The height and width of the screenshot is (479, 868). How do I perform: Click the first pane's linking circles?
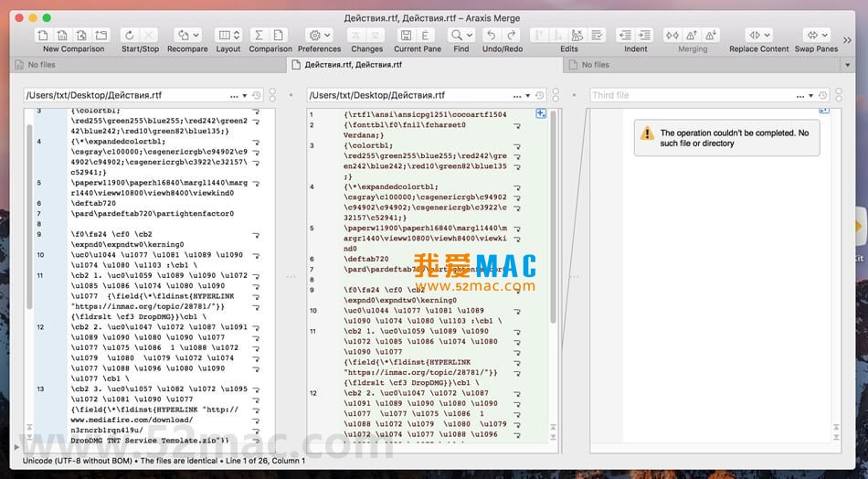(x=272, y=95)
